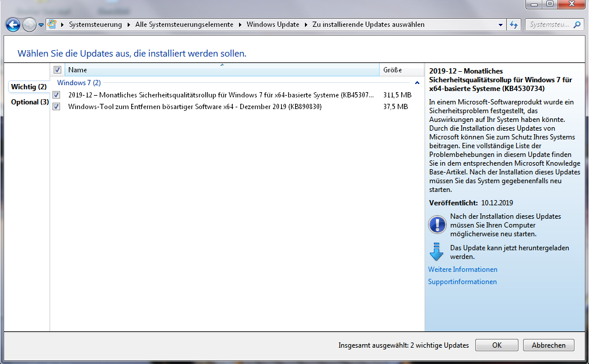
Task: Minimize the Windows Update window
Action: [534, 4]
